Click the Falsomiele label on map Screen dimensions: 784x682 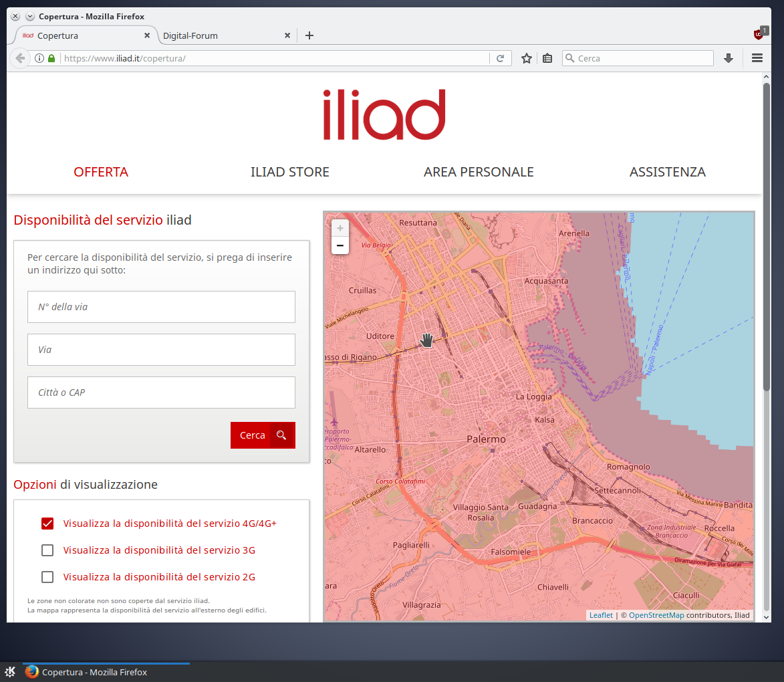511,552
